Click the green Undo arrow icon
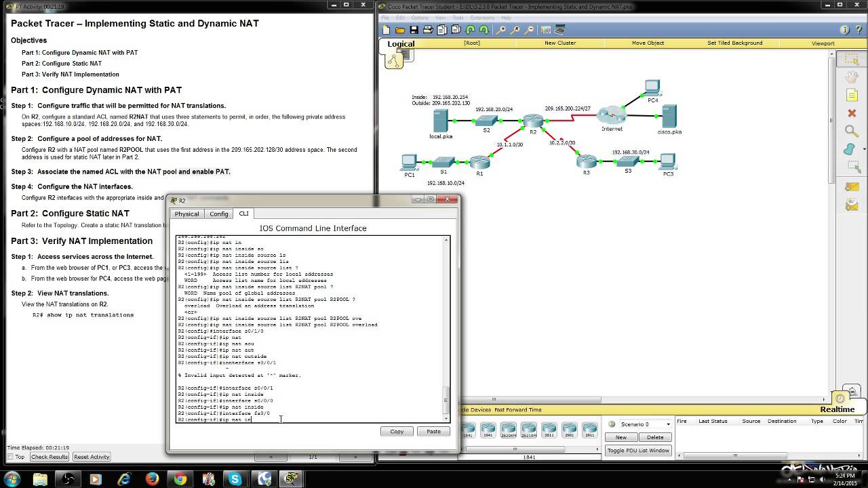The height and width of the screenshot is (488, 868). [470, 30]
